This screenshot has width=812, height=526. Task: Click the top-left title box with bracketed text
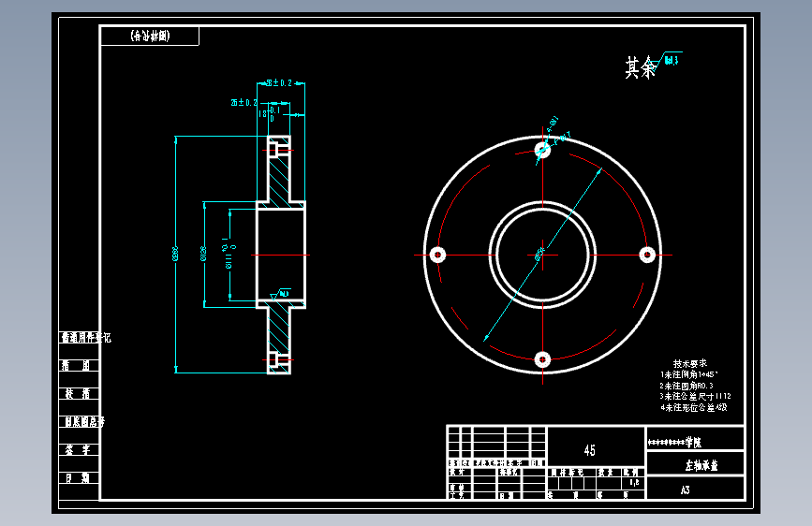[x=150, y=36]
